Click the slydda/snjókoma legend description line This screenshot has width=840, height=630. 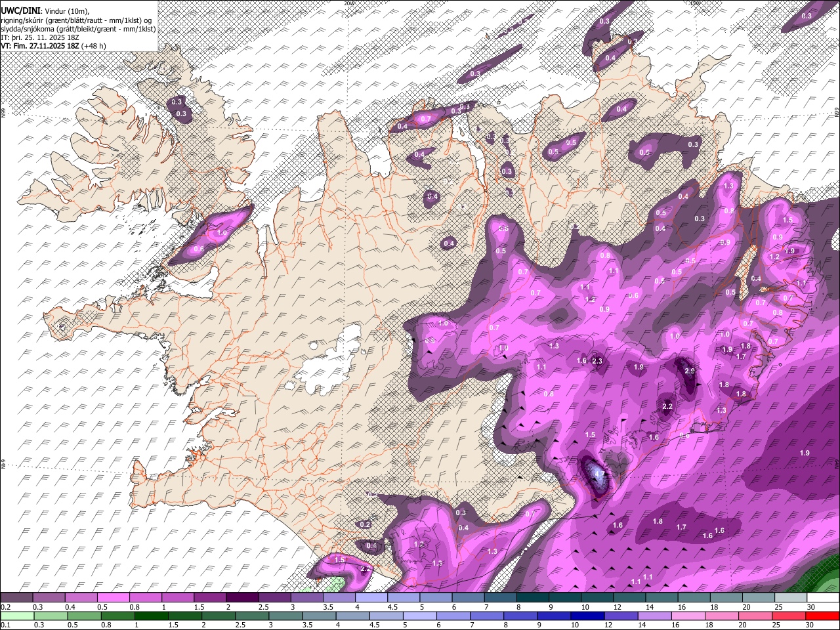tap(78, 29)
